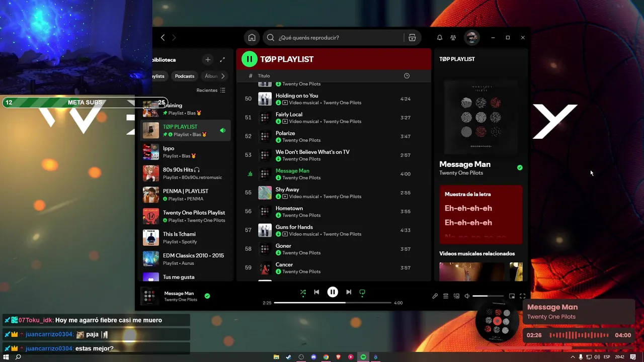
Task: Open Google Chrome from the taskbar
Action: pos(326,357)
